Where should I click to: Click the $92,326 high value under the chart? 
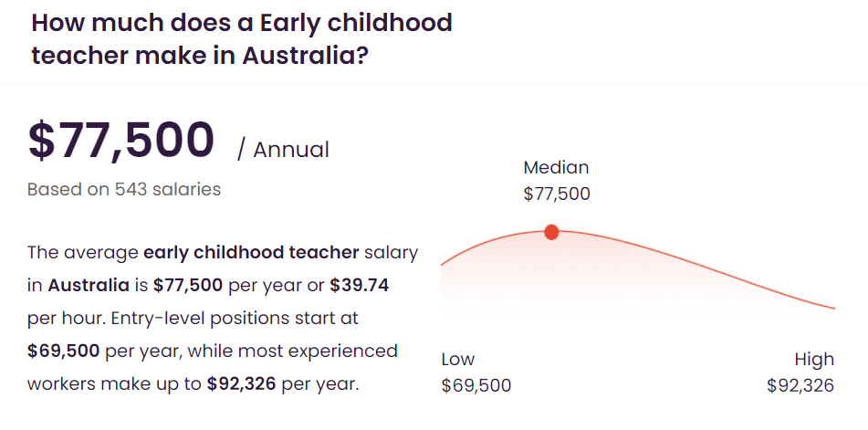click(x=800, y=386)
